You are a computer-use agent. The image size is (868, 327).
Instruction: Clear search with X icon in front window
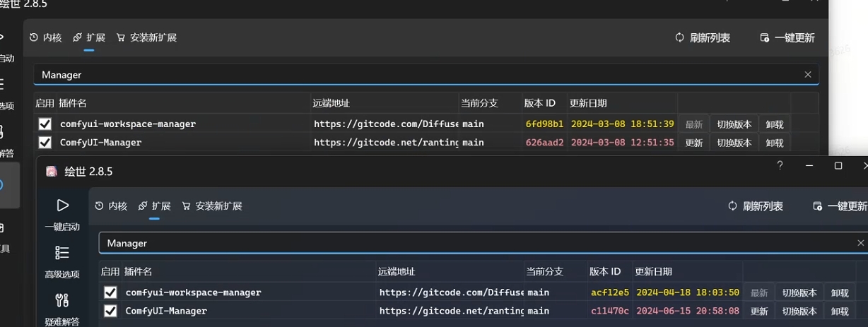click(860, 243)
